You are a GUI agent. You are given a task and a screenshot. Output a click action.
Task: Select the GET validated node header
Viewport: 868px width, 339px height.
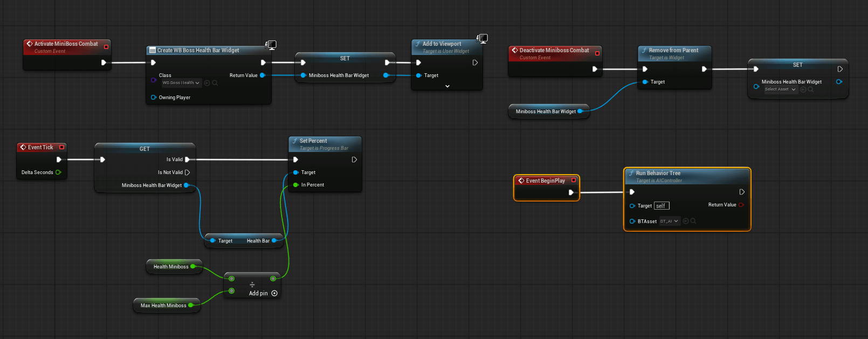point(144,149)
